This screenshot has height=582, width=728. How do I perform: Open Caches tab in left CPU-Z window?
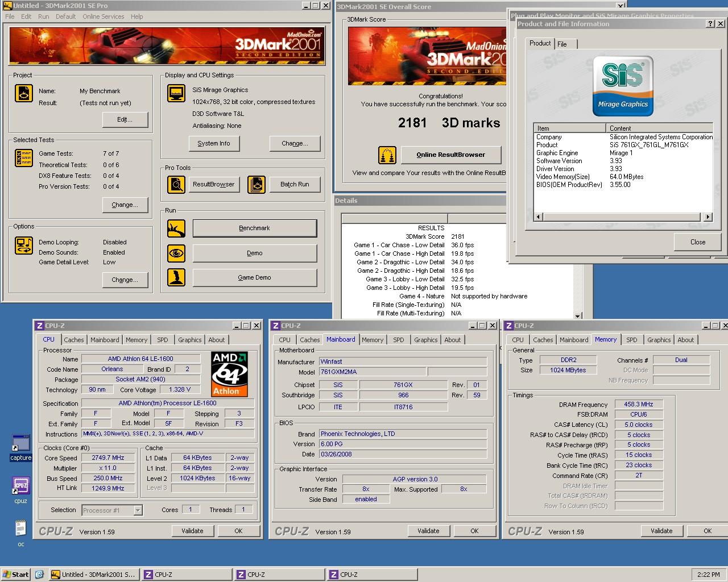73,340
